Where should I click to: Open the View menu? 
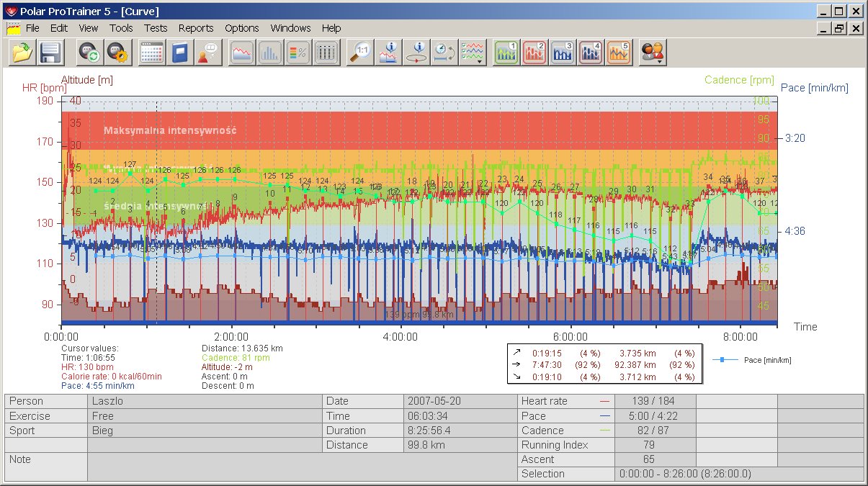(89, 28)
